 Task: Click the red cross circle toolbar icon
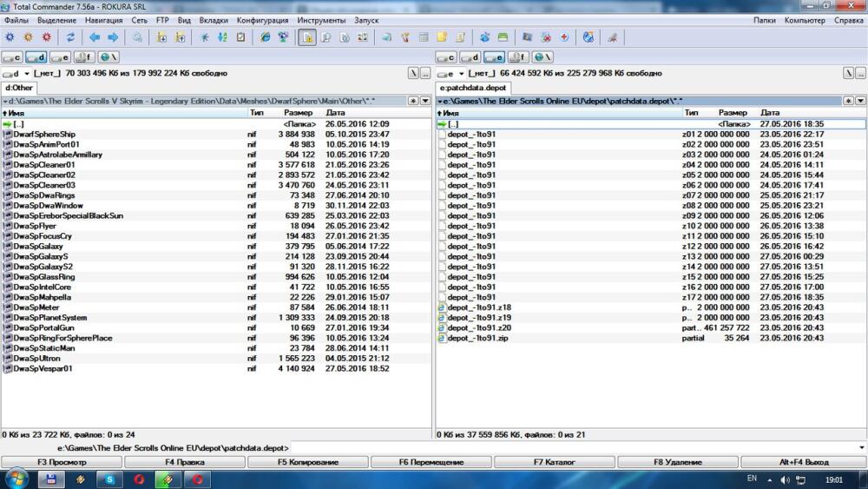564,37
